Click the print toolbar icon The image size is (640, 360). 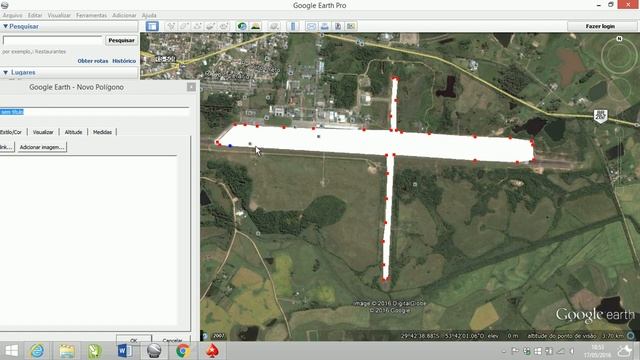tap(324, 26)
